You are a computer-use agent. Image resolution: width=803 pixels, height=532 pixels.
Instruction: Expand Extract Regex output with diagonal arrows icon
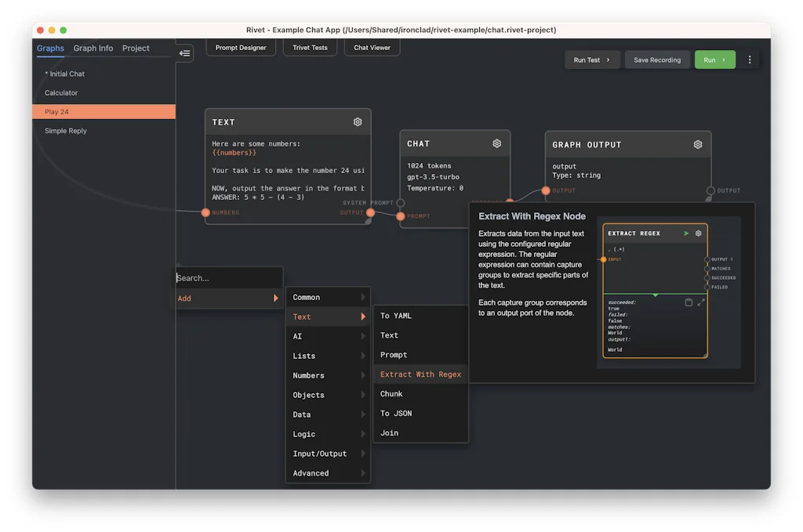(699, 302)
